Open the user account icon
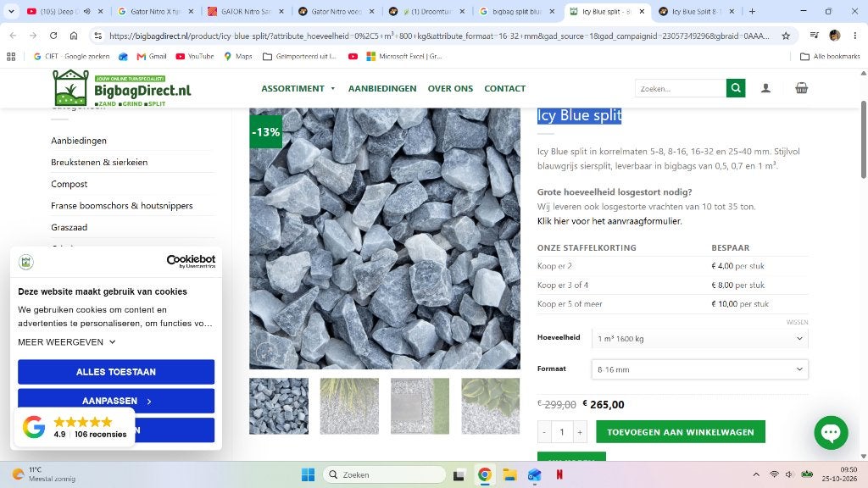Viewport: 868px width, 488px height. click(x=765, y=88)
